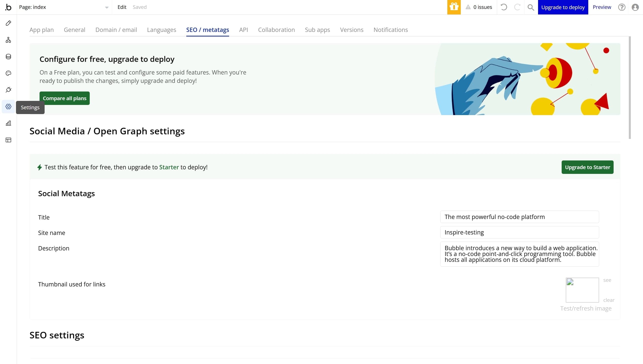The width and height of the screenshot is (643, 364).
Task: Switch to the Domain / email tab
Action: point(116,30)
